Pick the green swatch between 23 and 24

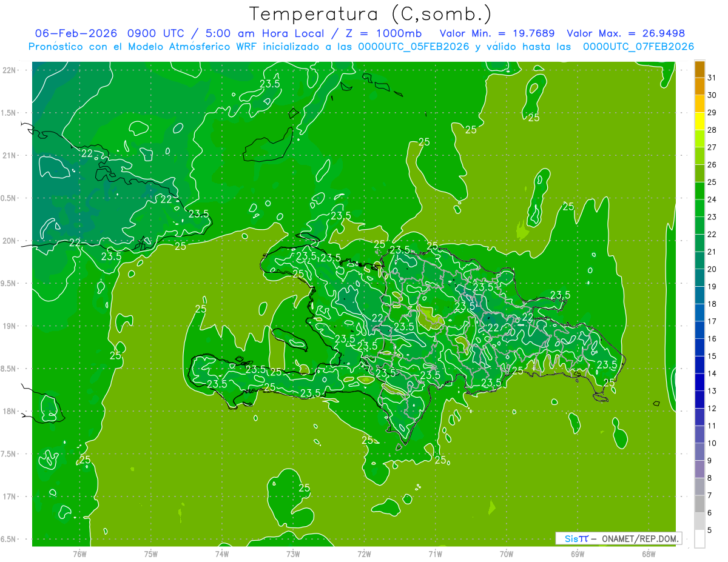699,208
